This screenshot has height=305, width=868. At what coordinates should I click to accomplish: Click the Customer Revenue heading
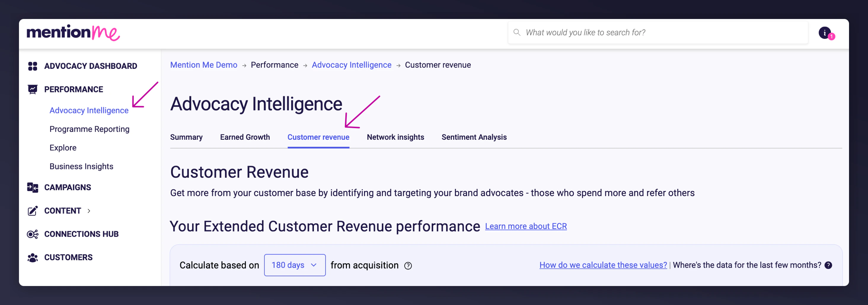pos(239,172)
